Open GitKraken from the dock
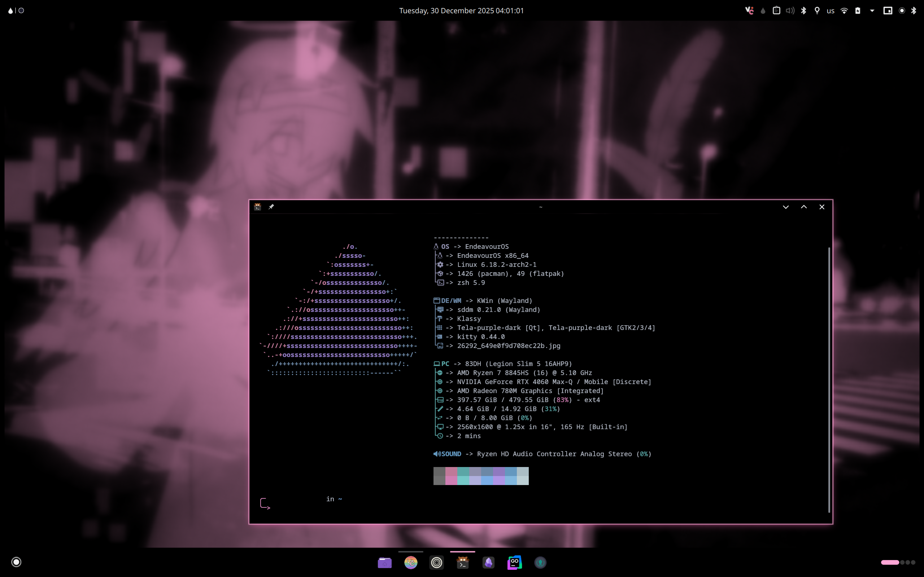The image size is (924, 577). click(x=540, y=563)
